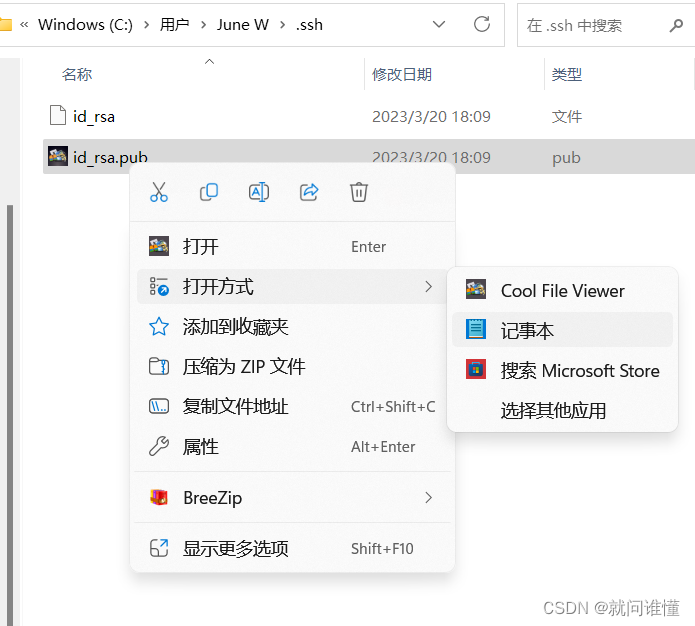Click the refresh icon in address bar
Image resolution: width=695 pixels, height=626 pixels.
tap(482, 24)
